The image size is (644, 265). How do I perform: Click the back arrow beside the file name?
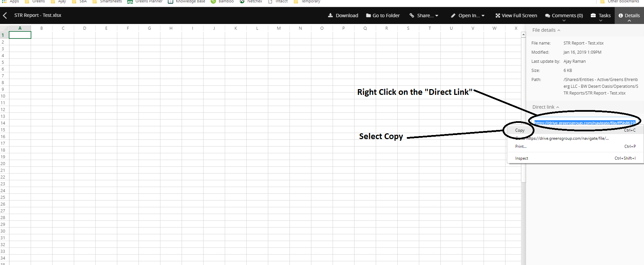click(x=5, y=16)
